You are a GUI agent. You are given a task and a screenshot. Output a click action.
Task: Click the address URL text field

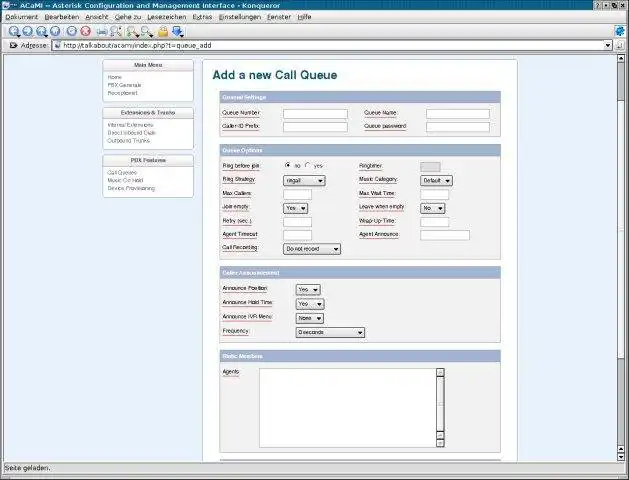coord(327,45)
